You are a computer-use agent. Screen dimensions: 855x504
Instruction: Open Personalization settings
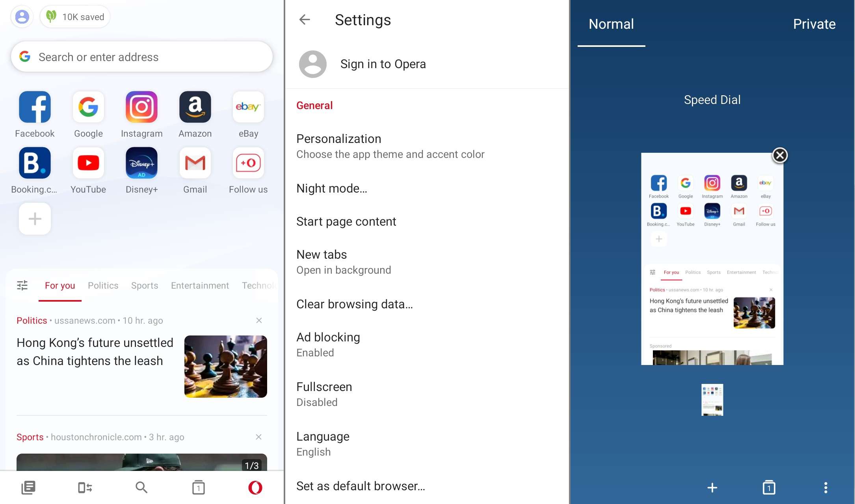[427, 146]
